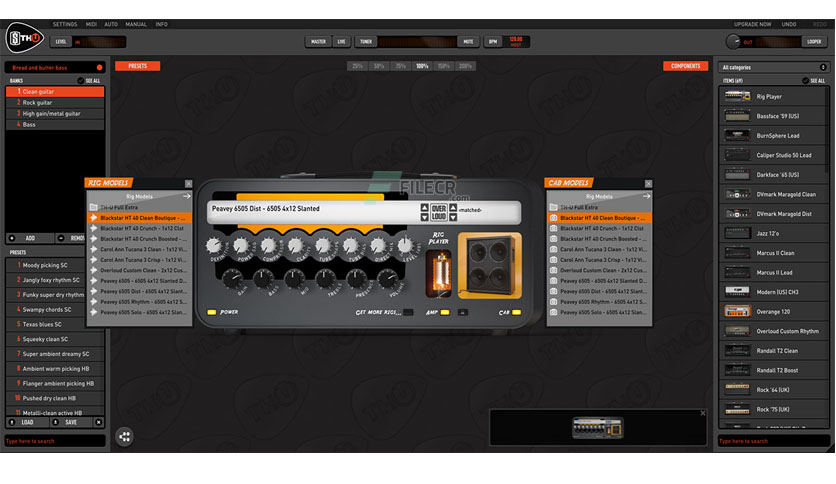836x484 pixels.
Task: Click the TH-U guitar pick logo
Action: pyautogui.click(x=24, y=37)
